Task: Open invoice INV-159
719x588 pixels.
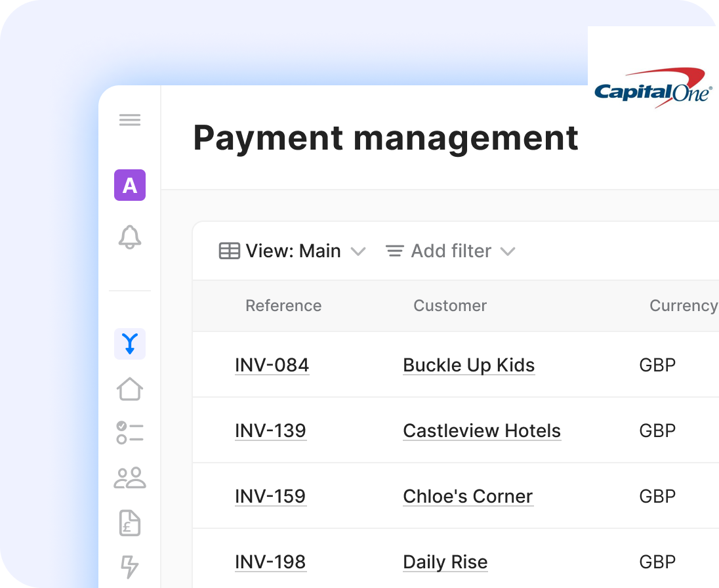Action: (x=270, y=496)
